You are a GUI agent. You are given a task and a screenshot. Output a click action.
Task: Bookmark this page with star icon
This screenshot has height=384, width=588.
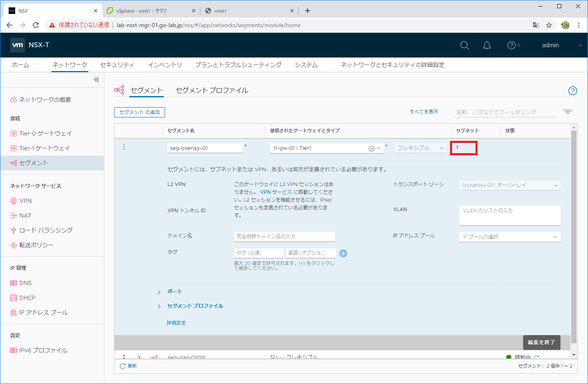[549, 25]
